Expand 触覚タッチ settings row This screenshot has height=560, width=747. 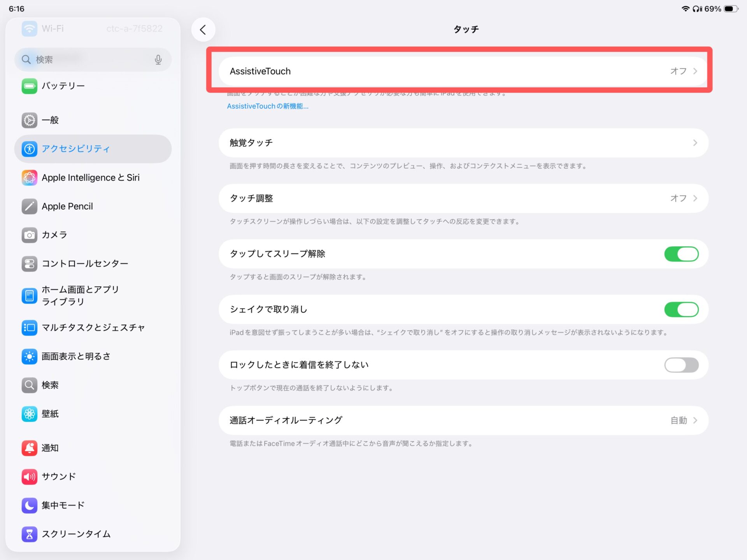click(x=463, y=143)
